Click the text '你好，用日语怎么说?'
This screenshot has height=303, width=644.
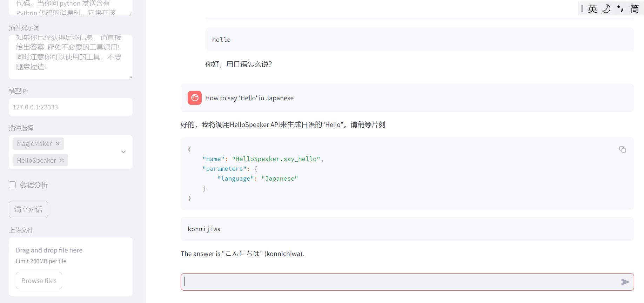pyautogui.click(x=239, y=64)
